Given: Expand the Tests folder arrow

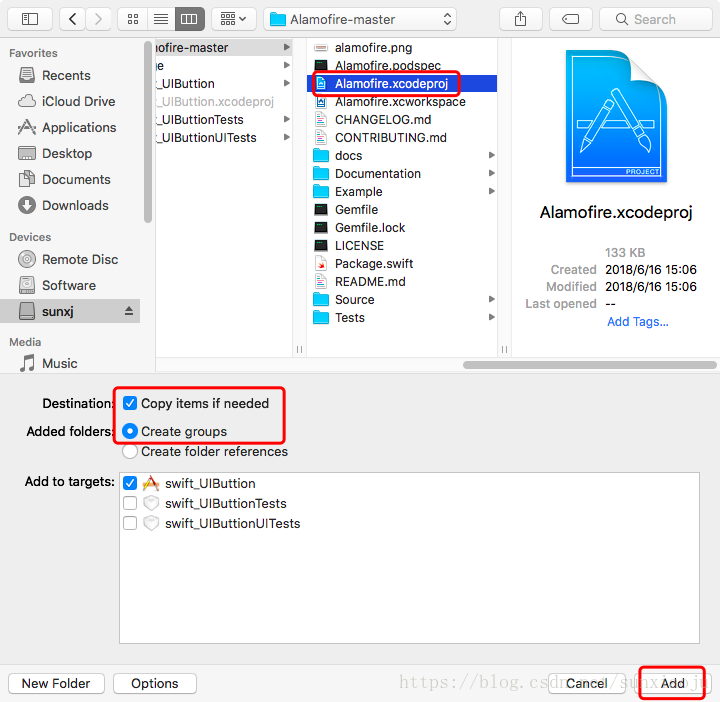Looking at the screenshot, I should point(491,318).
